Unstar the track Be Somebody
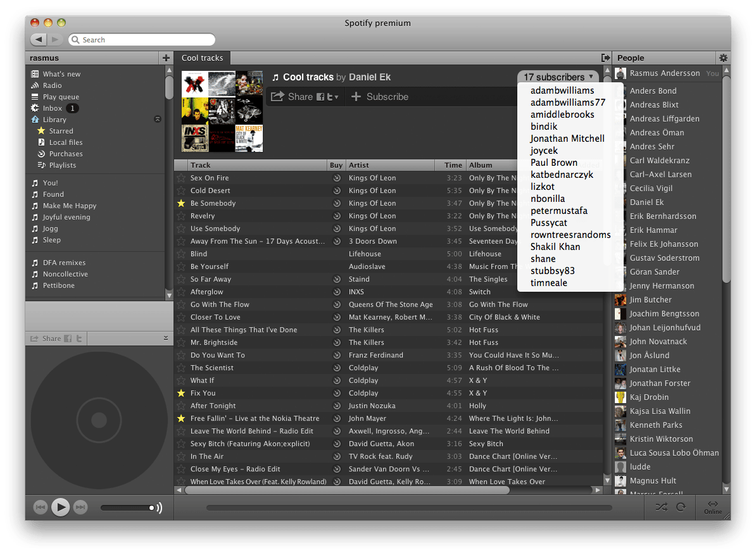The width and height of the screenshot is (756, 555). coord(181,203)
